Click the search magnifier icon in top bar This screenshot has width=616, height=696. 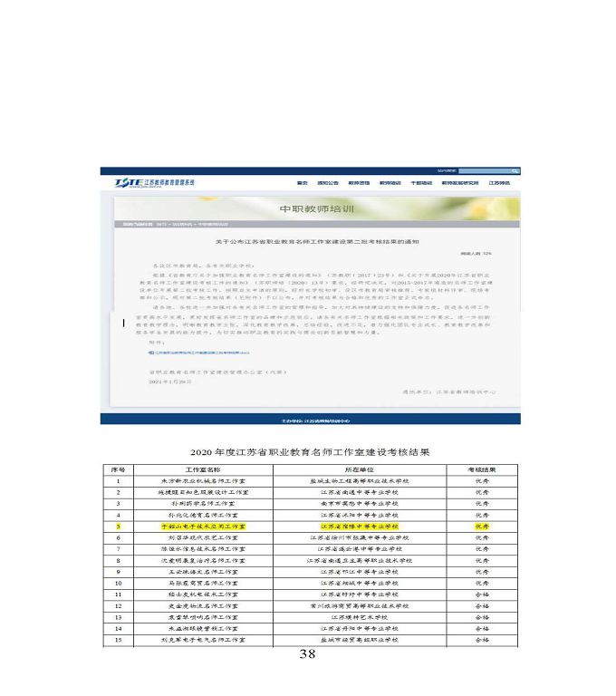(x=515, y=171)
